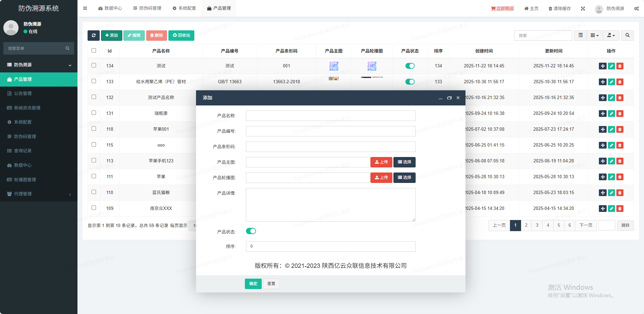Click the refresh icon button in toolbar

pyautogui.click(x=93, y=35)
